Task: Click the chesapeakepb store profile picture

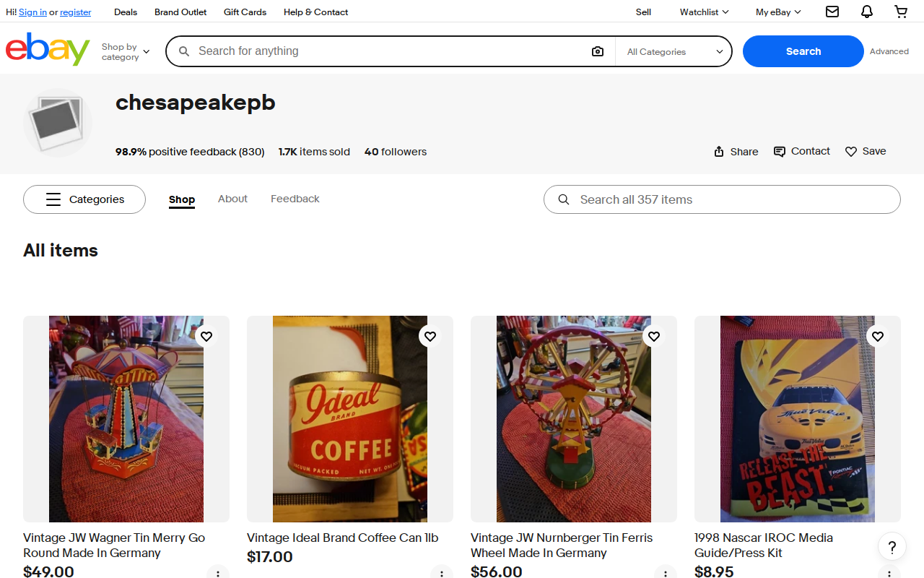Action: (58, 123)
